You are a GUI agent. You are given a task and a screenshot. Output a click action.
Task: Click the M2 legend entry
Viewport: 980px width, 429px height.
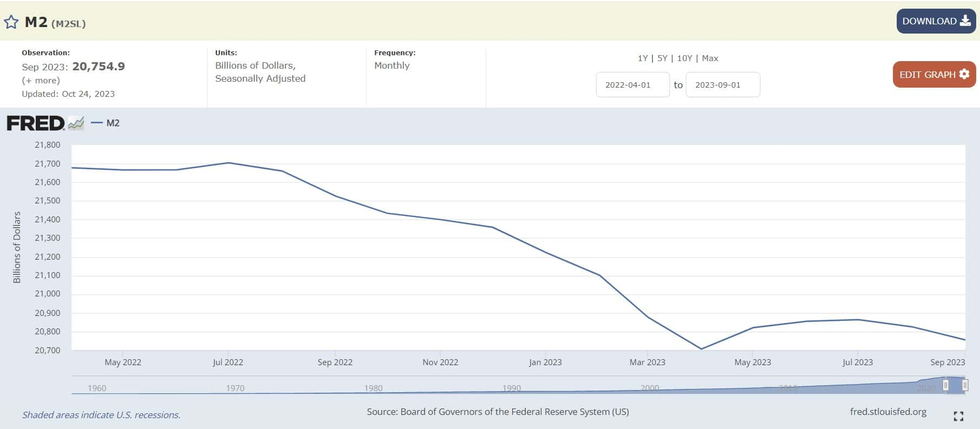tap(105, 123)
